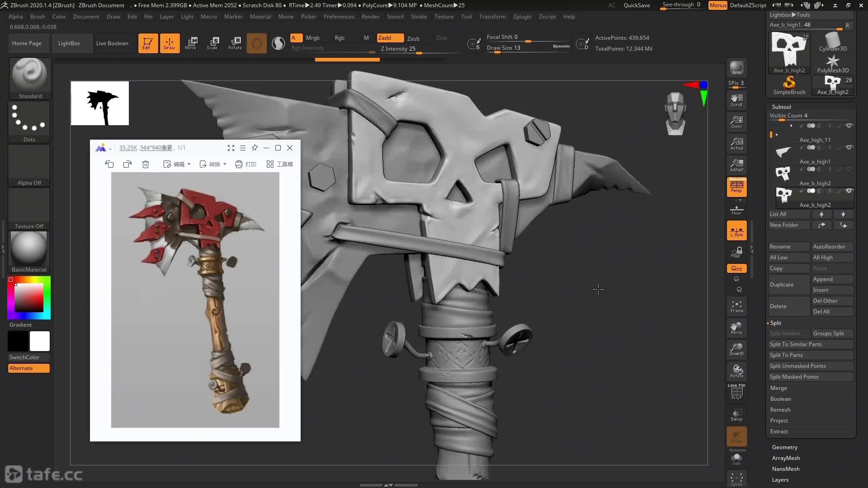Open the Tool menu

(x=466, y=17)
